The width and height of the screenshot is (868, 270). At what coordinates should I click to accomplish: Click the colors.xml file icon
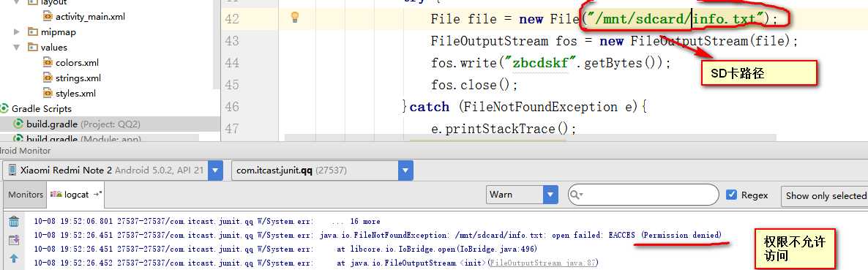pos(48,62)
